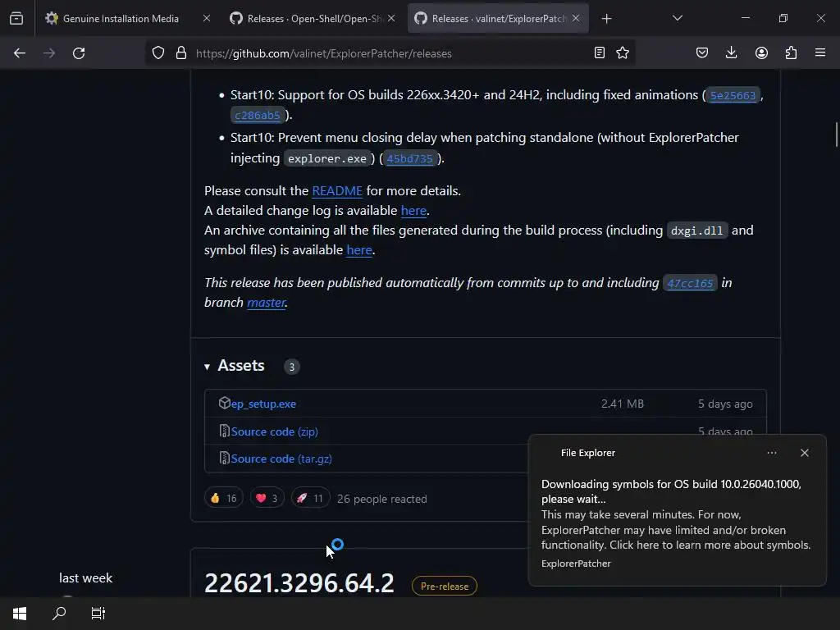This screenshot has height=630, width=840.
Task: Click the symbols download notification message
Action: click(676, 515)
